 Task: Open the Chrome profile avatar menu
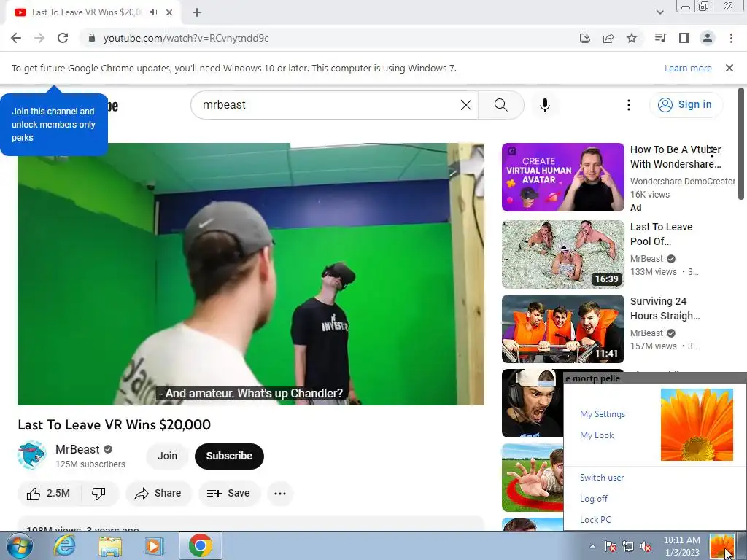(708, 38)
